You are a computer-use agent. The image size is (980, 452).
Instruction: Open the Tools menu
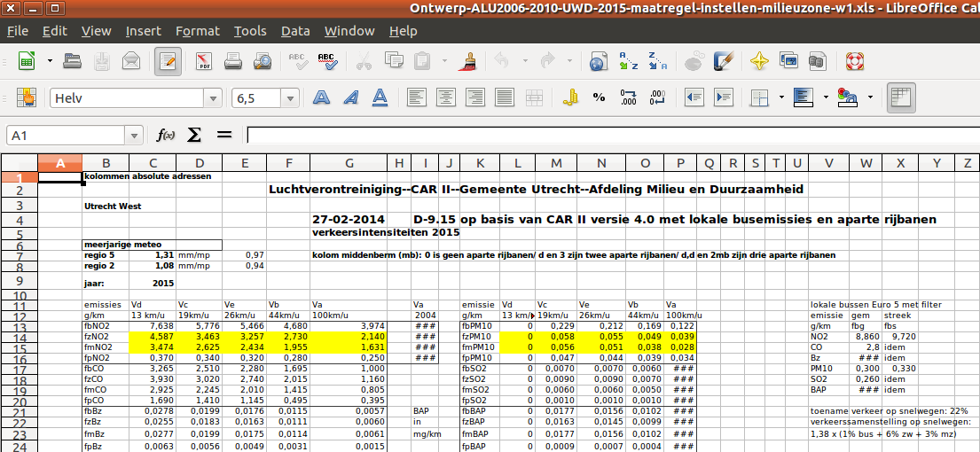pyautogui.click(x=250, y=31)
